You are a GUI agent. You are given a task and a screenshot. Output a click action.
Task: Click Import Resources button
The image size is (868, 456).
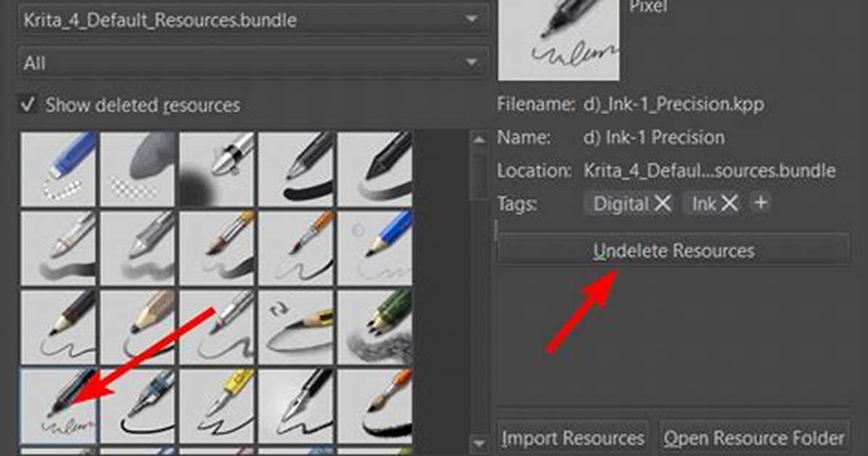tap(573, 439)
